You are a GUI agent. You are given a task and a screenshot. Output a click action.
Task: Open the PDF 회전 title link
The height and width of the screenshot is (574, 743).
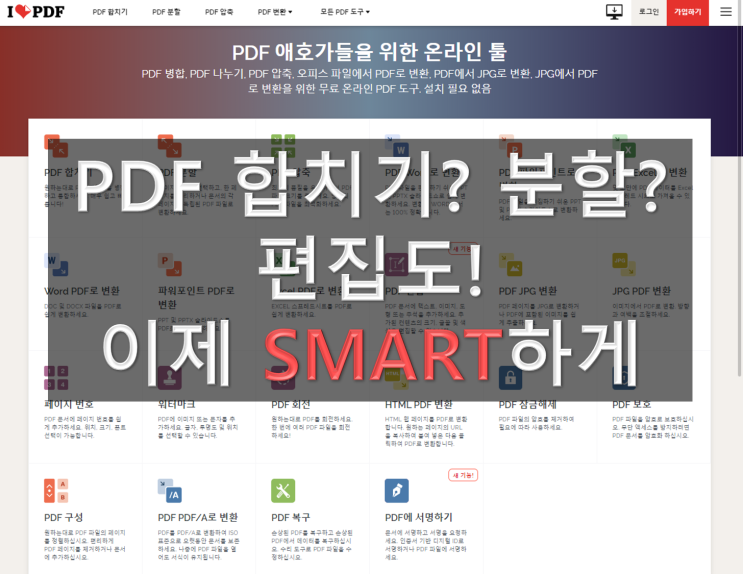(x=290, y=404)
